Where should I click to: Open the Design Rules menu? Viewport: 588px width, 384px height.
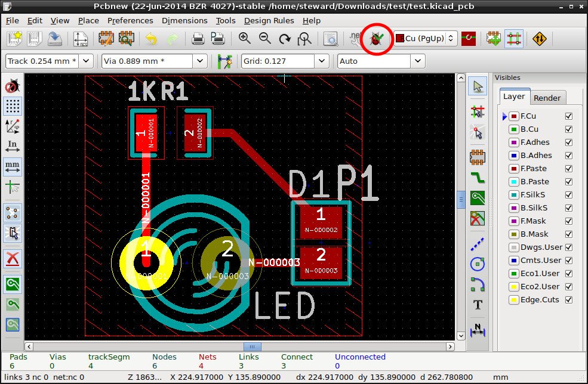(x=269, y=21)
